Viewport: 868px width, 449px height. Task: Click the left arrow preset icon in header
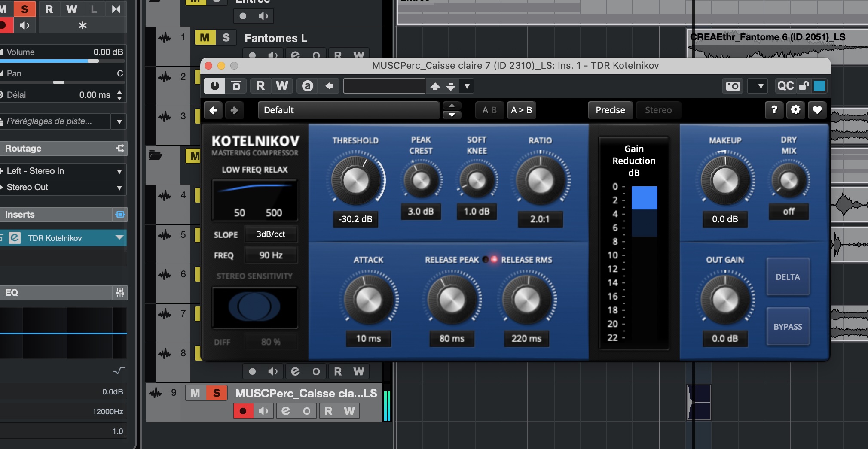[x=329, y=86]
